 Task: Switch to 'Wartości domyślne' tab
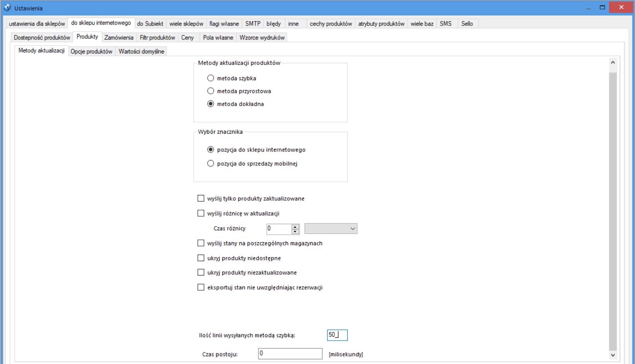pos(141,51)
